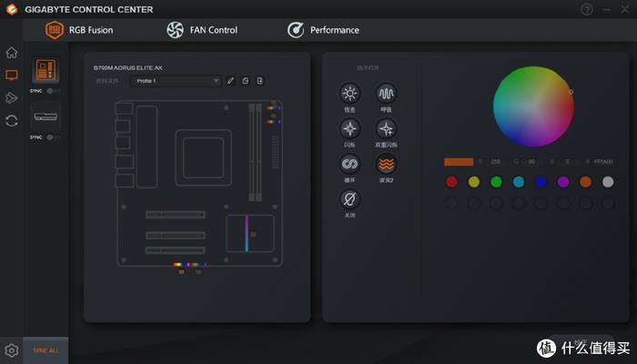Select the graphics card device thumbnail

click(45, 117)
